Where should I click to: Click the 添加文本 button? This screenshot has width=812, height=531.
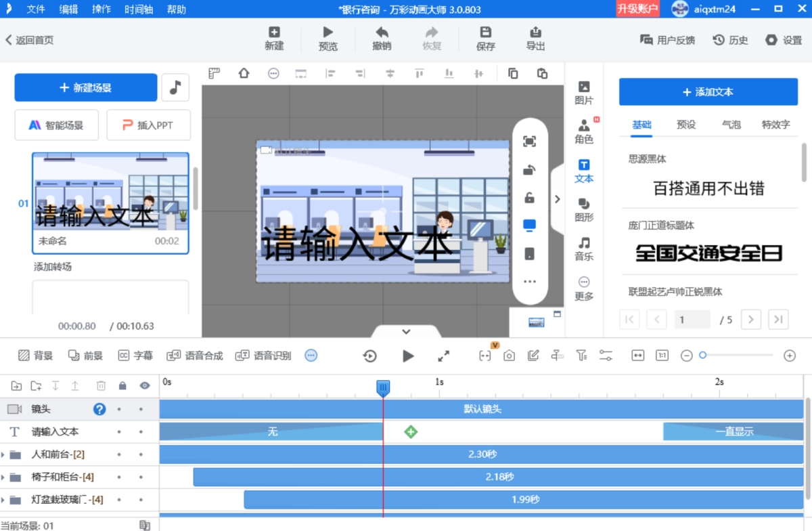pos(708,92)
